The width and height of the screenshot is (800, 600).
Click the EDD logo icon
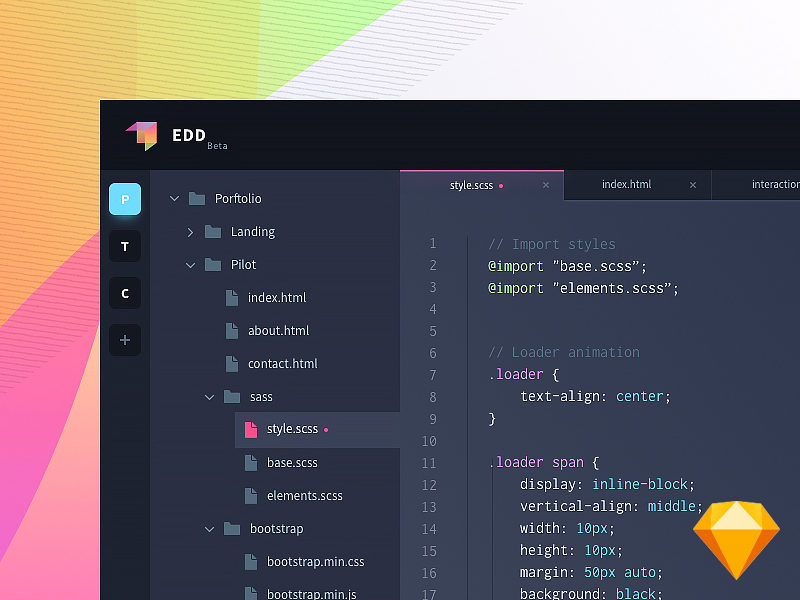[142, 135]
